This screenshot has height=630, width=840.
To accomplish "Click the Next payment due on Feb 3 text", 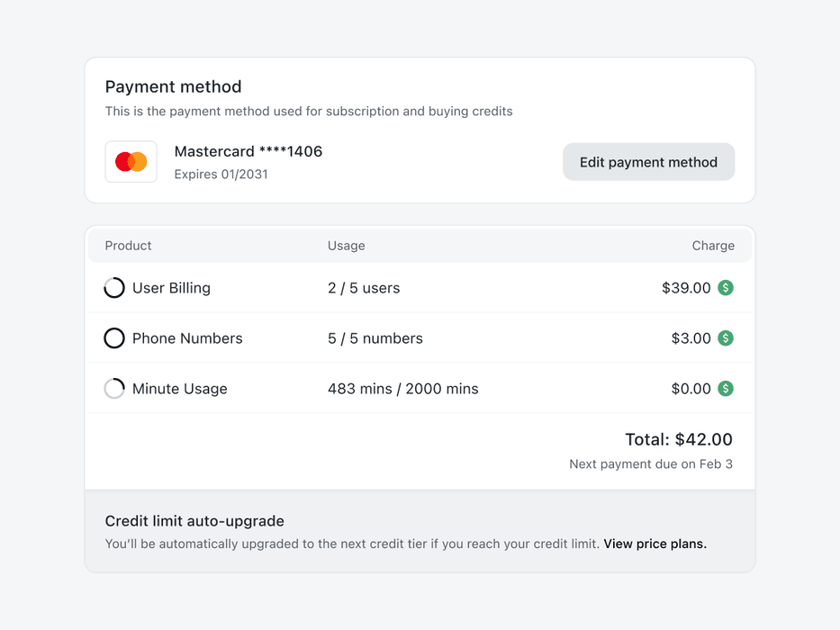I will 650,464.
